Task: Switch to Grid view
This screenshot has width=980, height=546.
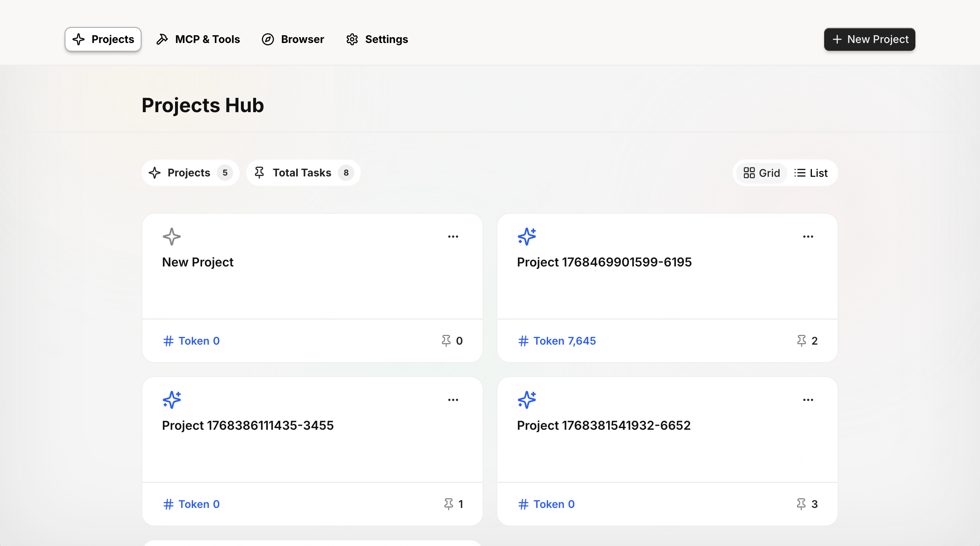Action: [762, 173]
